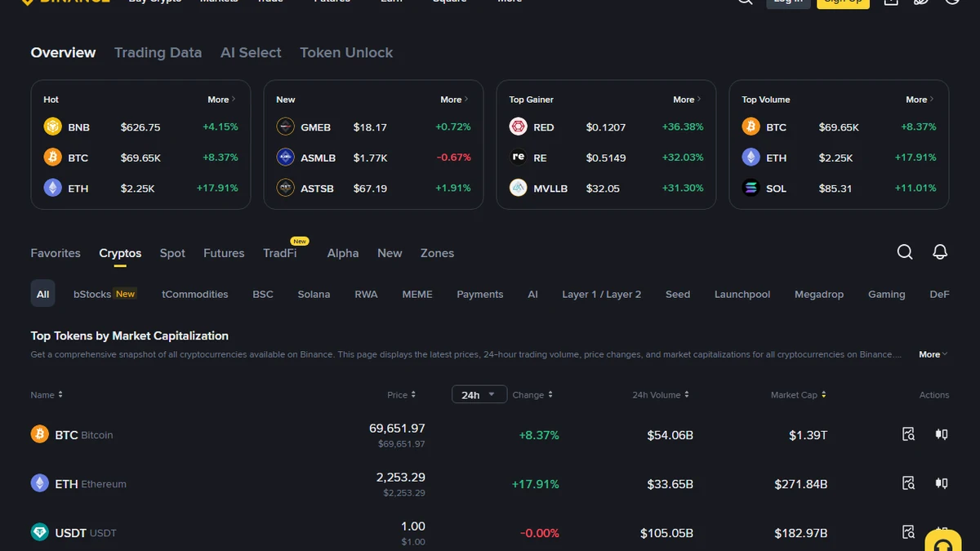
Task: Click the 69,651.97 Bitcoin price
Action: [397, 428]
